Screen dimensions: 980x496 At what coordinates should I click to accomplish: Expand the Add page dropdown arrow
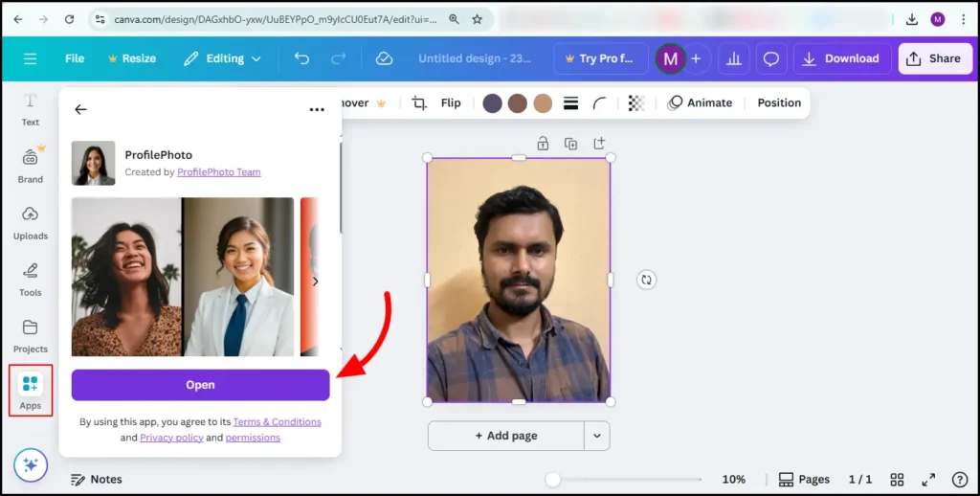tap(597, 436)
